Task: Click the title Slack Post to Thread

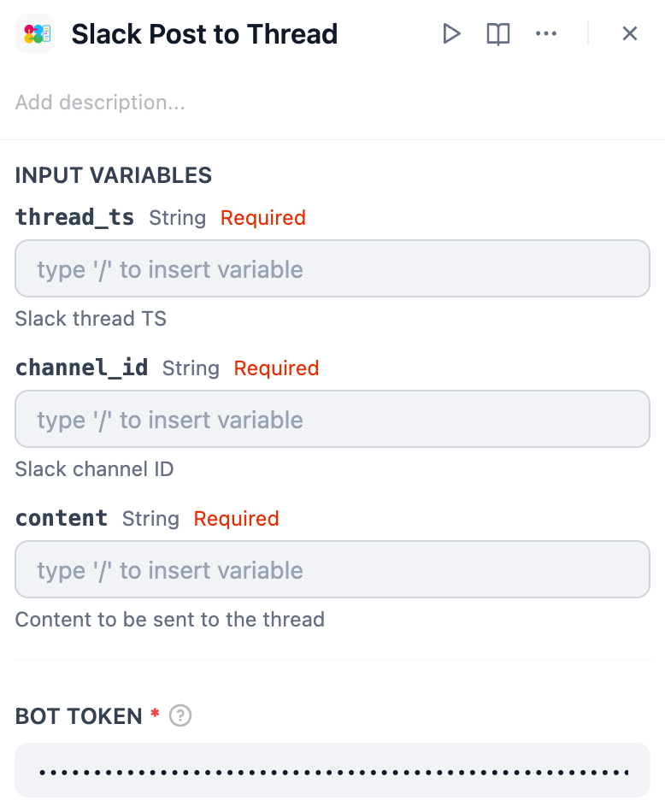Action: pos(204,34)
